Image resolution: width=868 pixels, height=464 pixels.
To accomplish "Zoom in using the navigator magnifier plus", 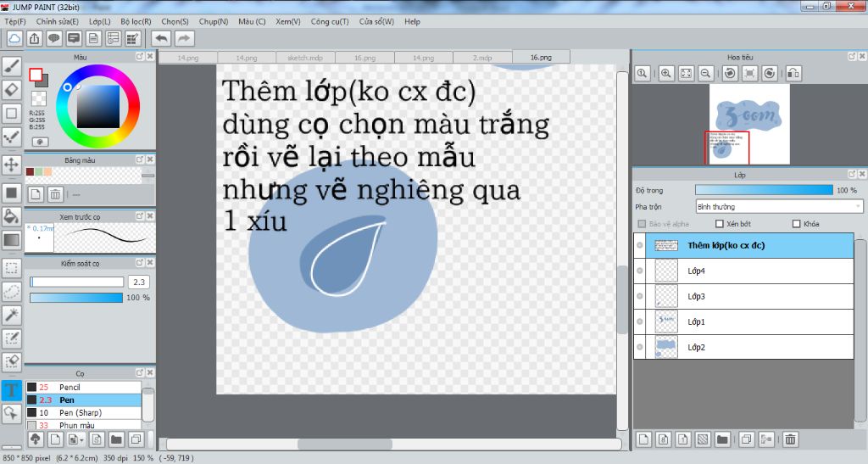I will coord(666,73).
